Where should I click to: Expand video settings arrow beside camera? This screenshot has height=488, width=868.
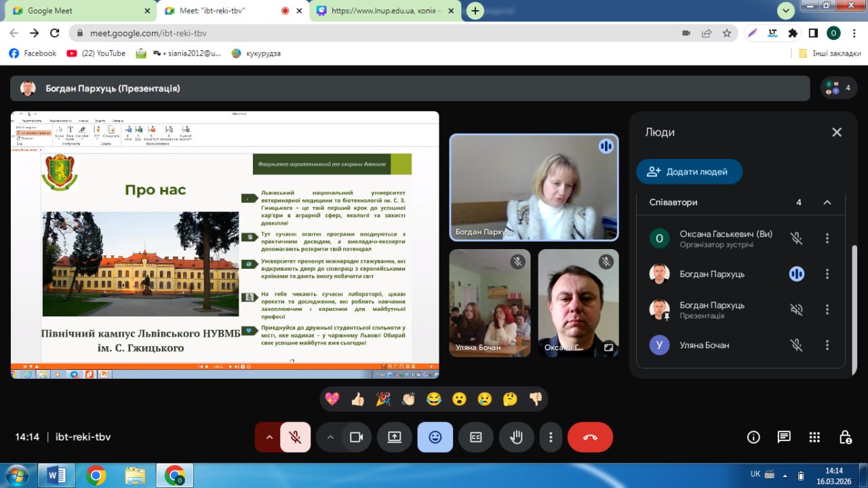[330, 438]
